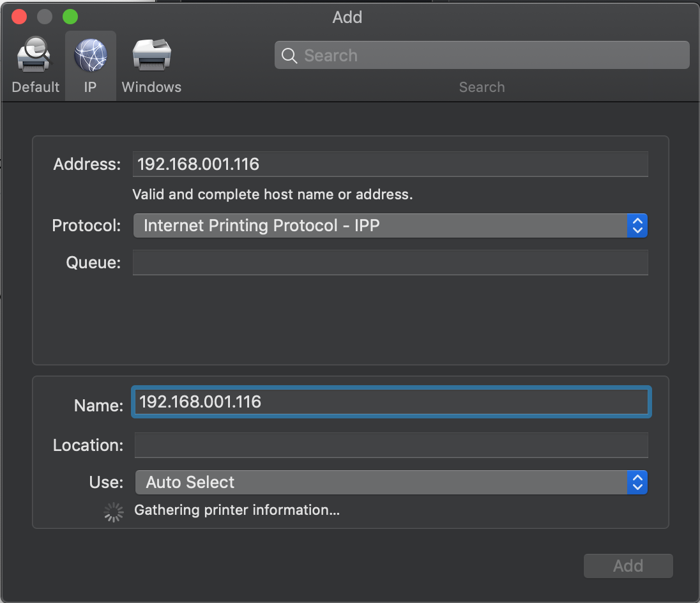The image size is (700, 603).
Task: Click the magnifying glass in the Search field
Action: 289,56
